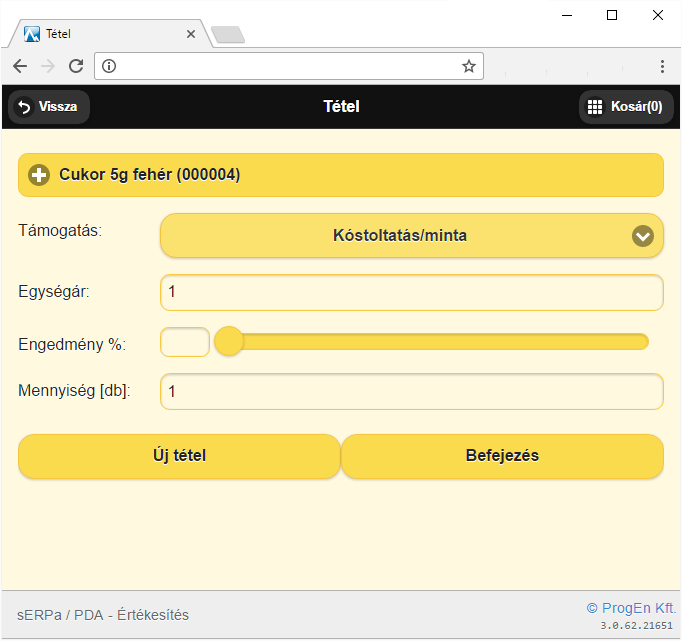The image size is (682, 641).
Task: Click the plus icon beside Cukor 5g fehér
Action: [x=39, y=175]
